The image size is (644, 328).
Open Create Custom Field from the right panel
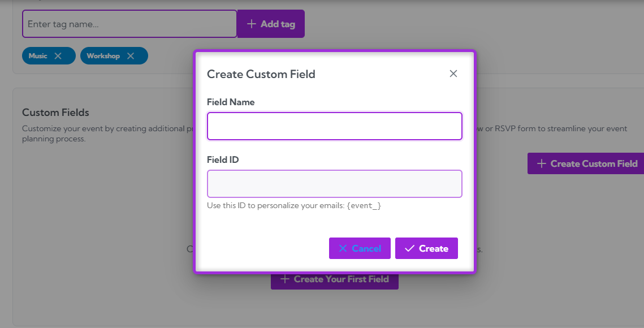588,163
